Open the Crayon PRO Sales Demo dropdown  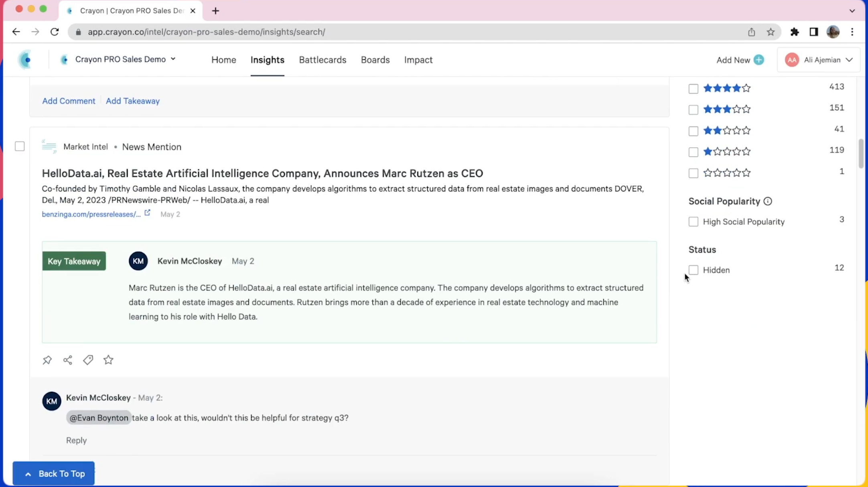118,59
